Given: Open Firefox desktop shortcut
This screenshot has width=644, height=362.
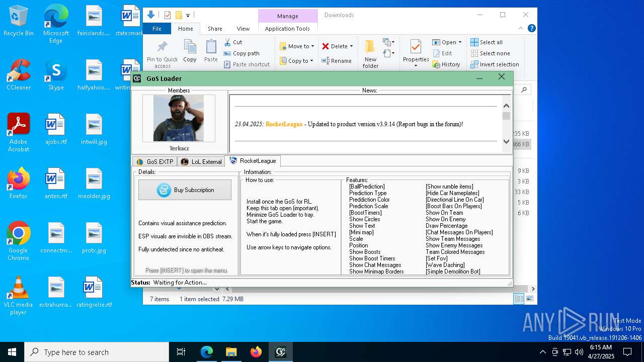Looking at the screenshot, I should [19, 184].
